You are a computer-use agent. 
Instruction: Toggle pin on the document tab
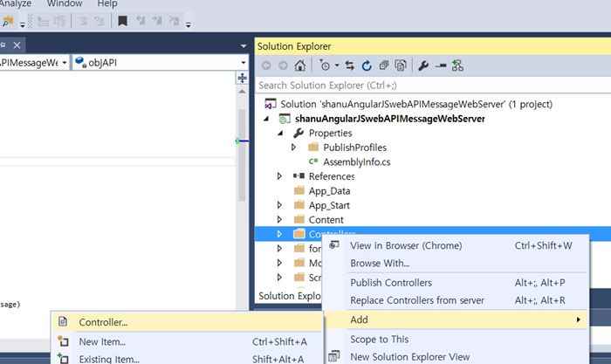point(3,45)
